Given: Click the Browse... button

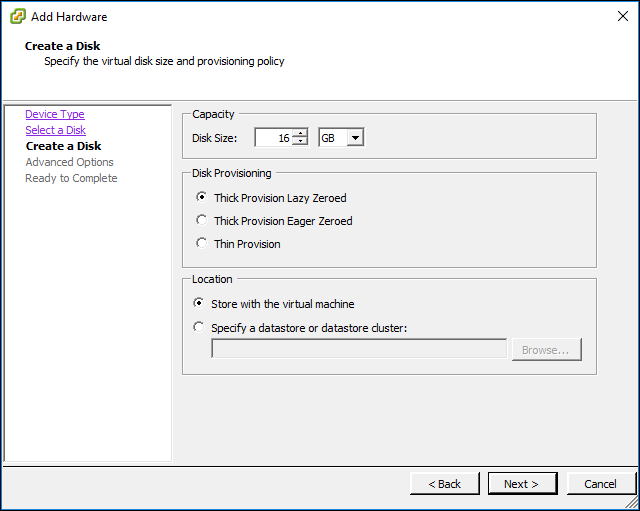Looking at the screenshot, I should click(547, 349).
